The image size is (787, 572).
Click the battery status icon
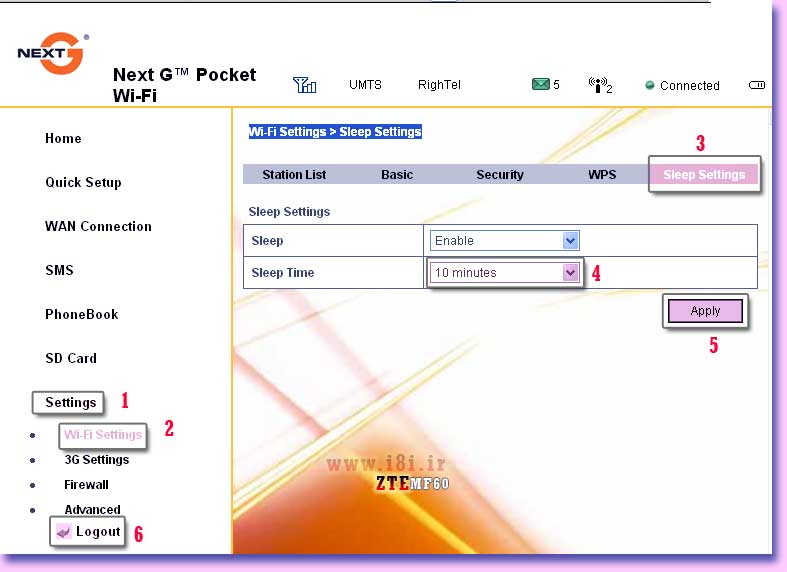[757, 85]
